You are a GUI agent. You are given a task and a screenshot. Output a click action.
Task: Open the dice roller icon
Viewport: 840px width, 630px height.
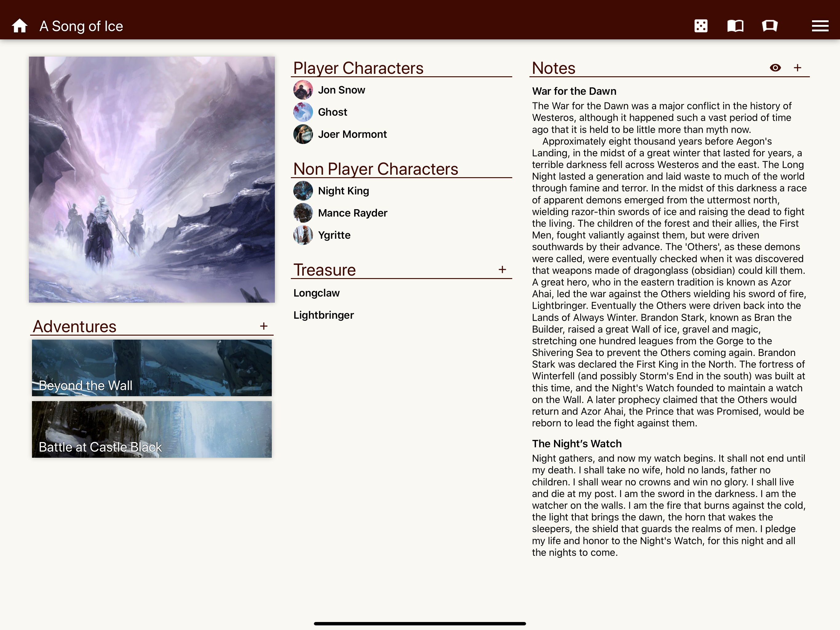click(x=701, y=26)
